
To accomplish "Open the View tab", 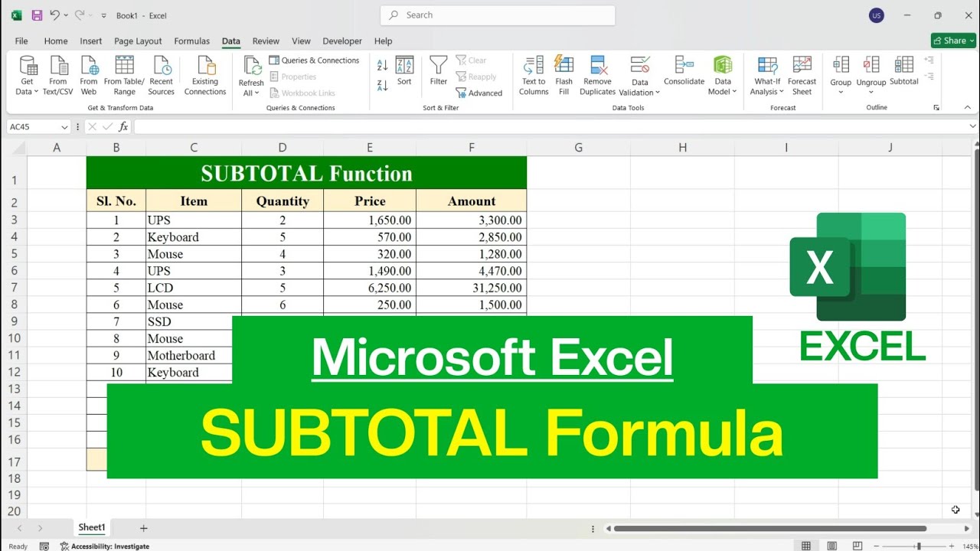I will coord(301,41).
